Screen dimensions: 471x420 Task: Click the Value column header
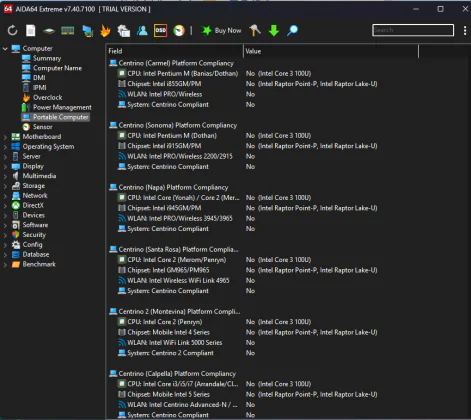click(x=331, y=51)
